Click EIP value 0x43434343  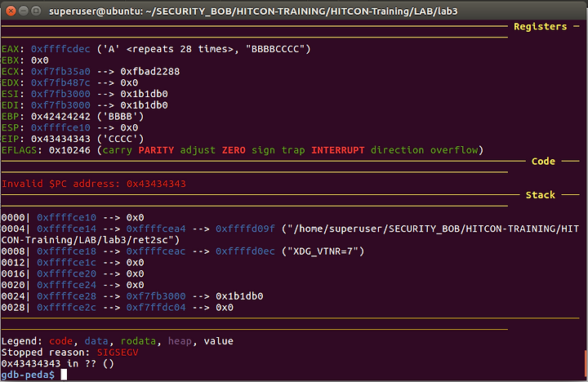60,139
